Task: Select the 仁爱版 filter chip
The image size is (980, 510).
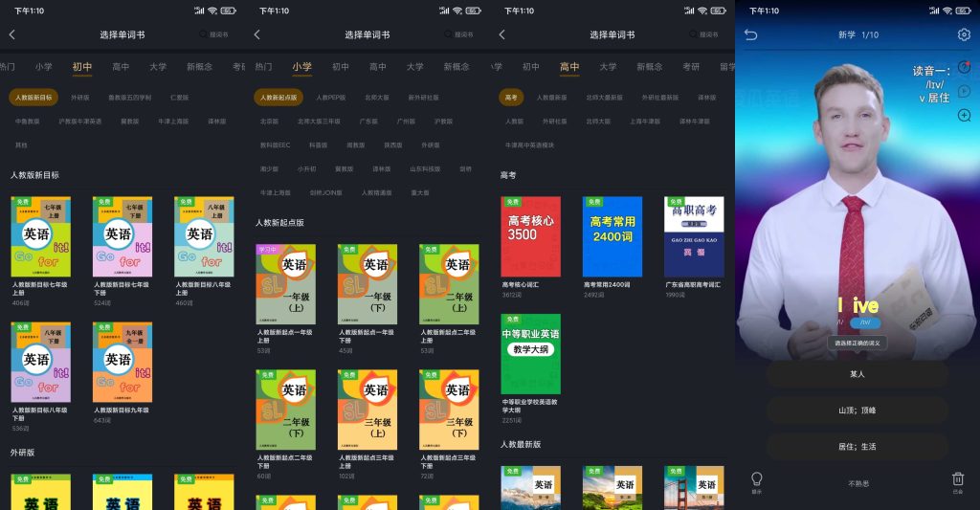Action: 179,98
